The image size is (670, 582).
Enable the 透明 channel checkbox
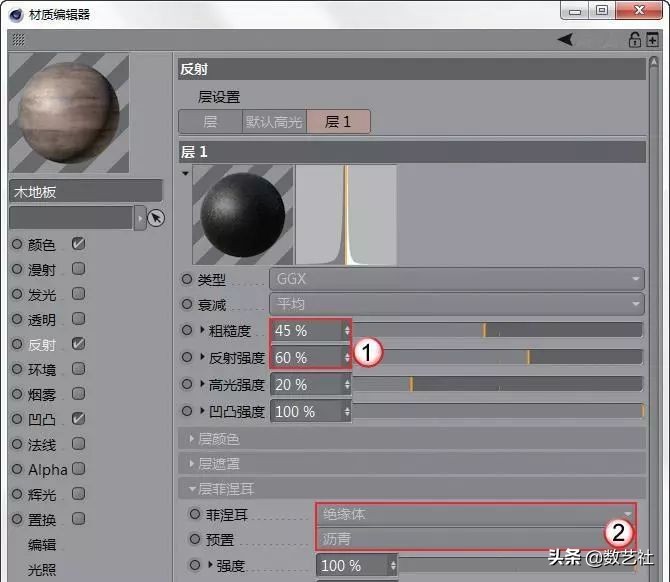[x=79, y=319]
